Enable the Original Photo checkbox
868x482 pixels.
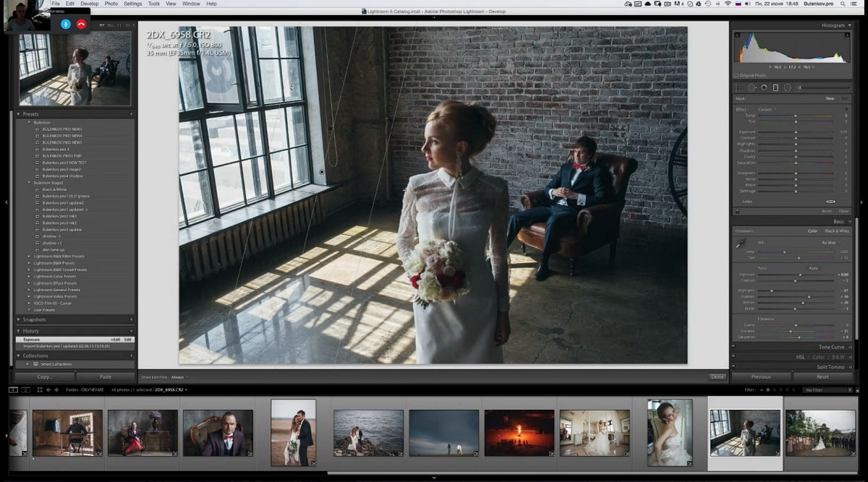tap(736, 75)
